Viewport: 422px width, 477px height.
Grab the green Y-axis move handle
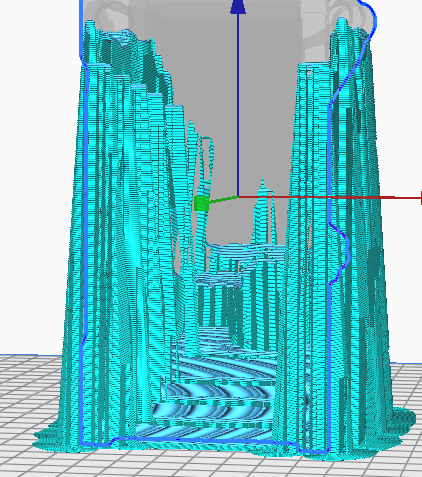201,203
